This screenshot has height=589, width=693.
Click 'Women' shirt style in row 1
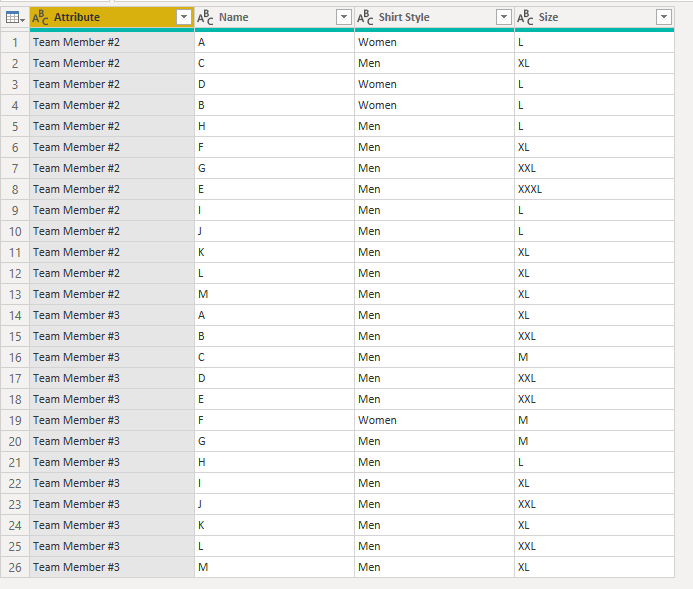434,42
